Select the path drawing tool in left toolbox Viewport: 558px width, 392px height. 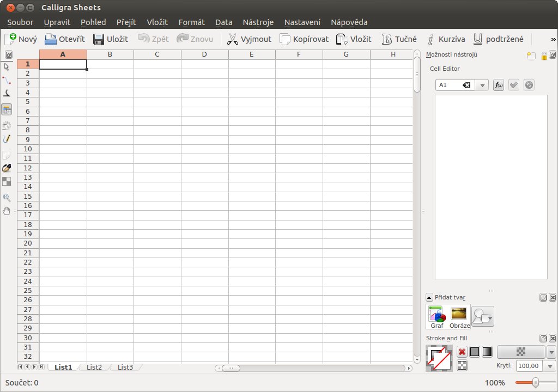7,81
